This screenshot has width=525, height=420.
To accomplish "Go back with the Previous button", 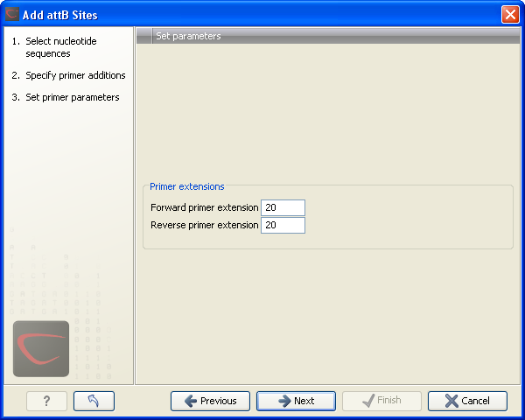I will (x=210, y=401).
